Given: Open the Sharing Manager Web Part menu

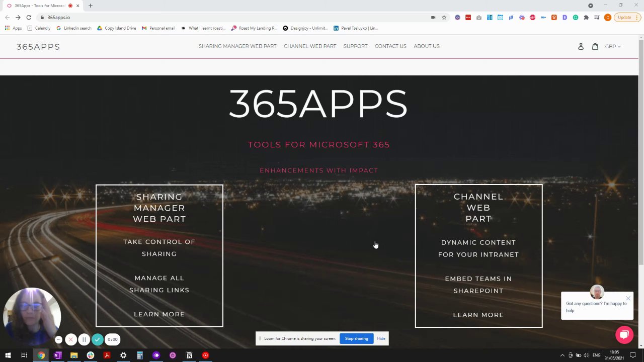Looking at the screenshot, I should coord(237,46).
